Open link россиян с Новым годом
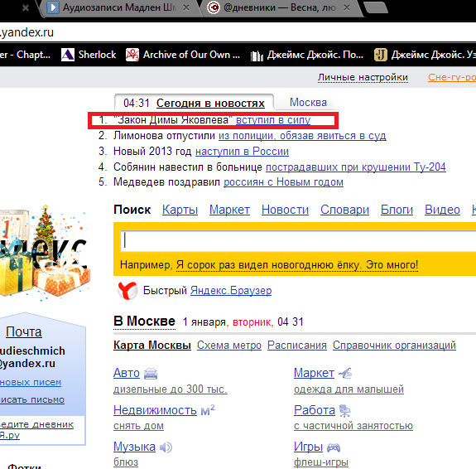Screen dimensions: 476x469 pyautogui.click(x=284, y=182)
